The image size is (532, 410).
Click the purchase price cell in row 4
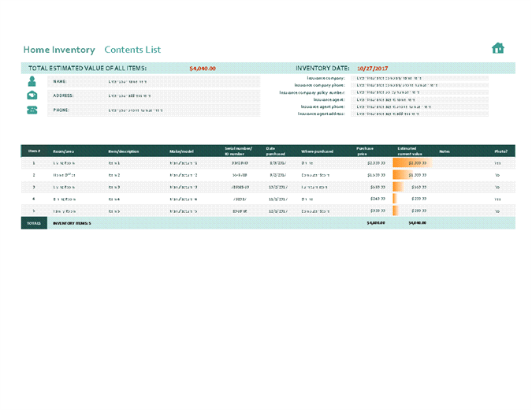click(x=378, y=199)
